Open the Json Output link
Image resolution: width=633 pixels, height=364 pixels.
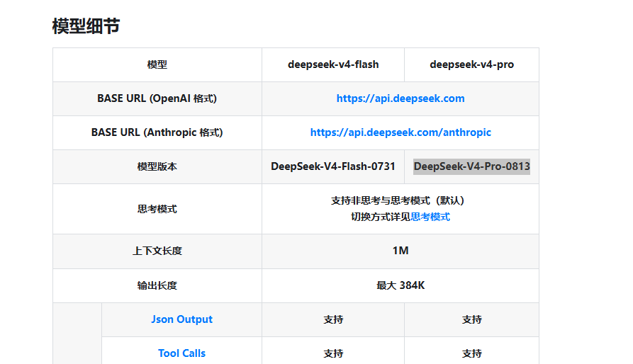181,319
